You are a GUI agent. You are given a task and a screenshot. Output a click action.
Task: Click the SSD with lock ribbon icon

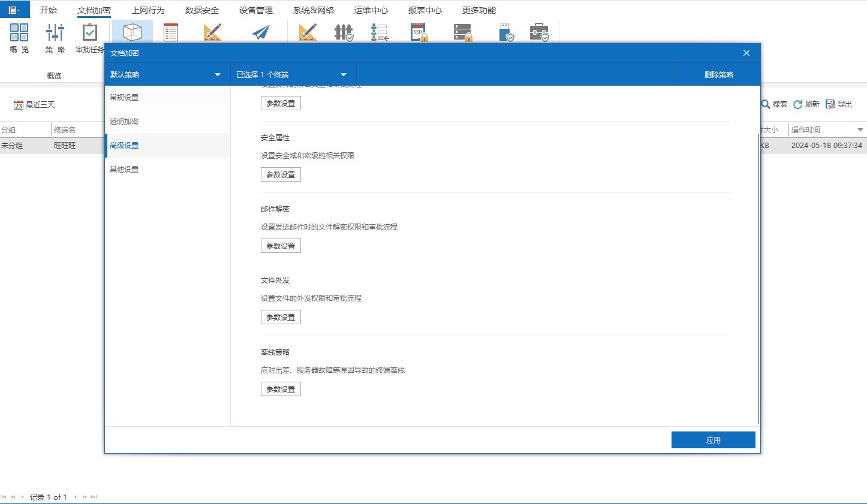coord(419,32)
